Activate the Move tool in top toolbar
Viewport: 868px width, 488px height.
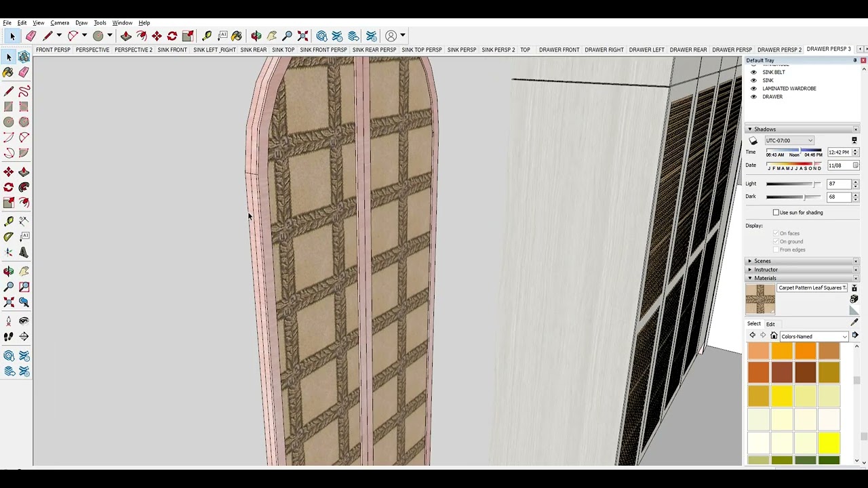(157, 36)
